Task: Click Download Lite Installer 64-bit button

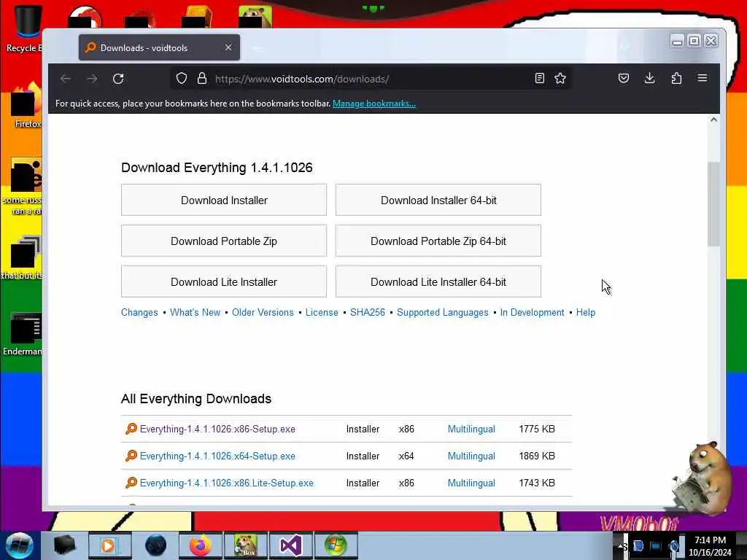Action: [x=438, y=282]
